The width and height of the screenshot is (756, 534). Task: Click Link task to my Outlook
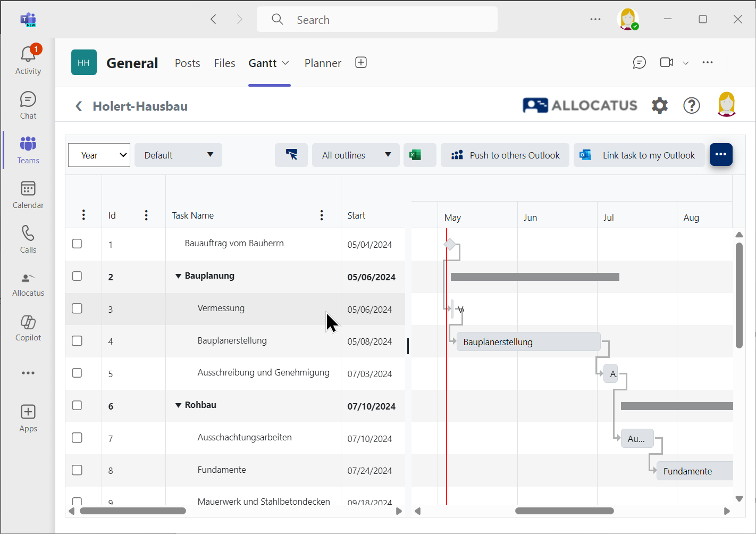coord(639,155)
